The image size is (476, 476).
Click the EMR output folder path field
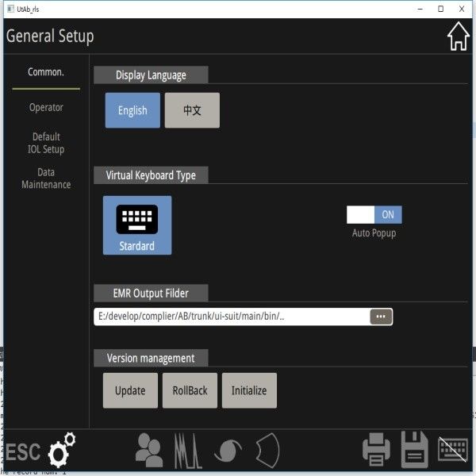click(x=230, y=317)
